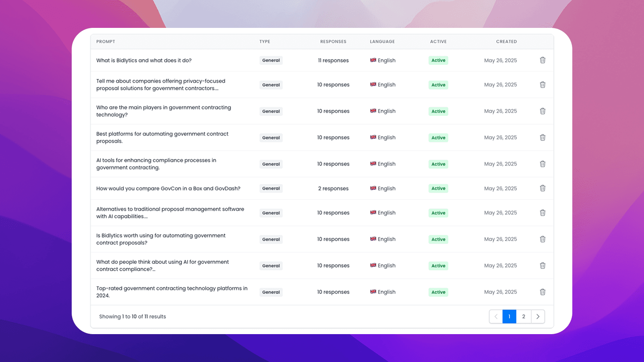Toggle the Active status on the first prompt
Viewport: 644px width, 362px height.
point(438,60)
